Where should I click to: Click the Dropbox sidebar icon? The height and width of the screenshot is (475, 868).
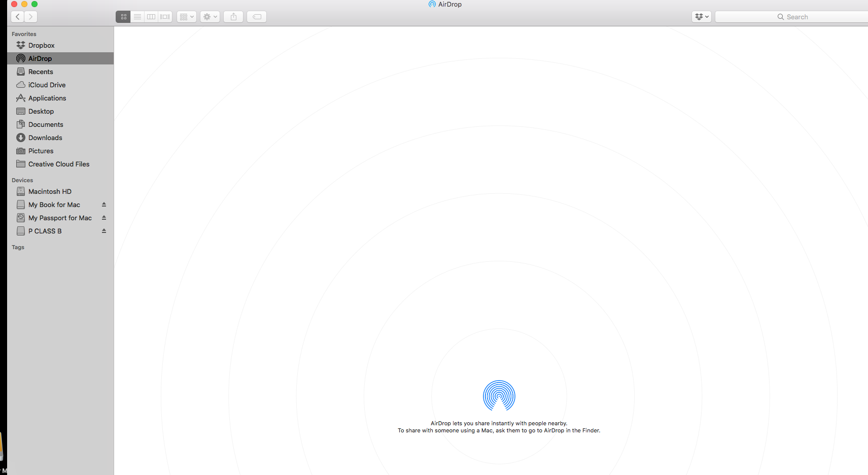coord(21,45)
